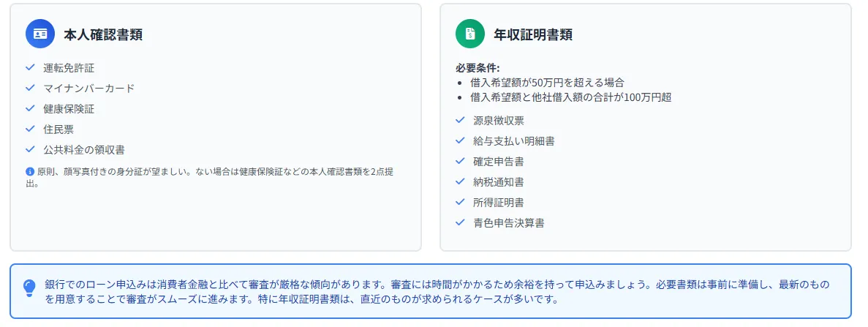Click the checkmark next to 所得証明書
Viewport: 868px width, 327px height.
459,203
